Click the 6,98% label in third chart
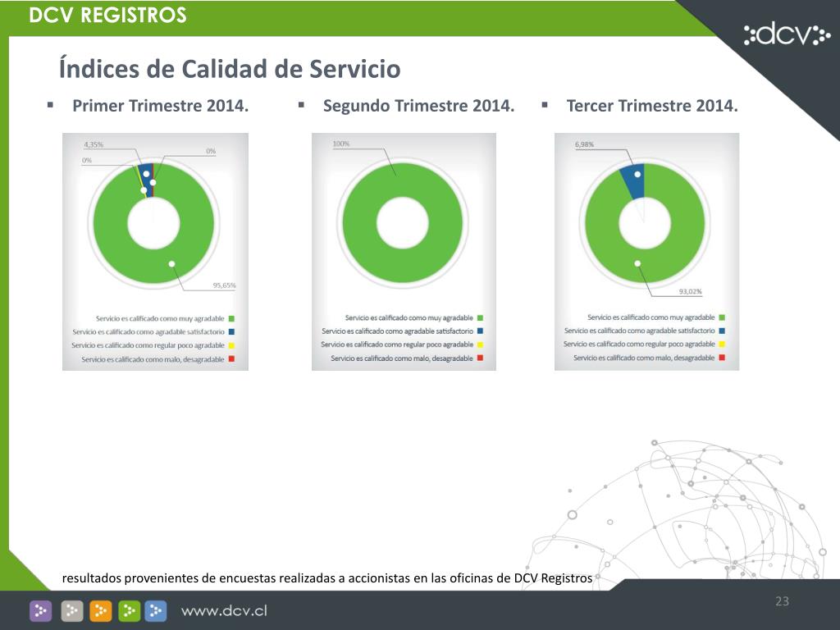 point(584,144)
